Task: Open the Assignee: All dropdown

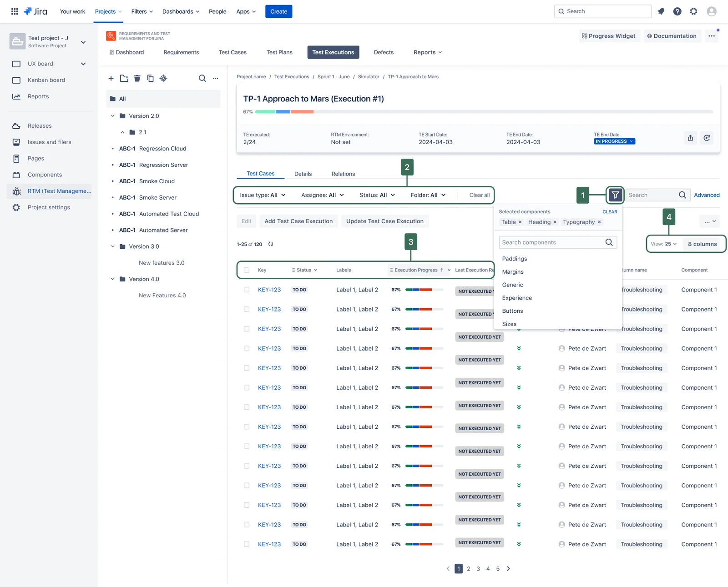Action: click(x=323, y=195)
